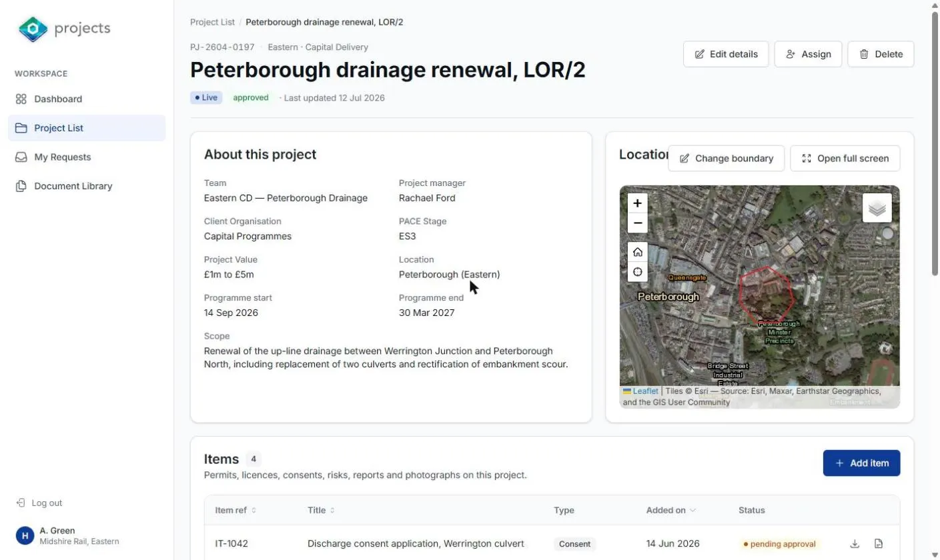Image resolution: width=940 pixels, height=560 pixels.
Task: Assign the project to someone
Action: click(x=808, y=54)
